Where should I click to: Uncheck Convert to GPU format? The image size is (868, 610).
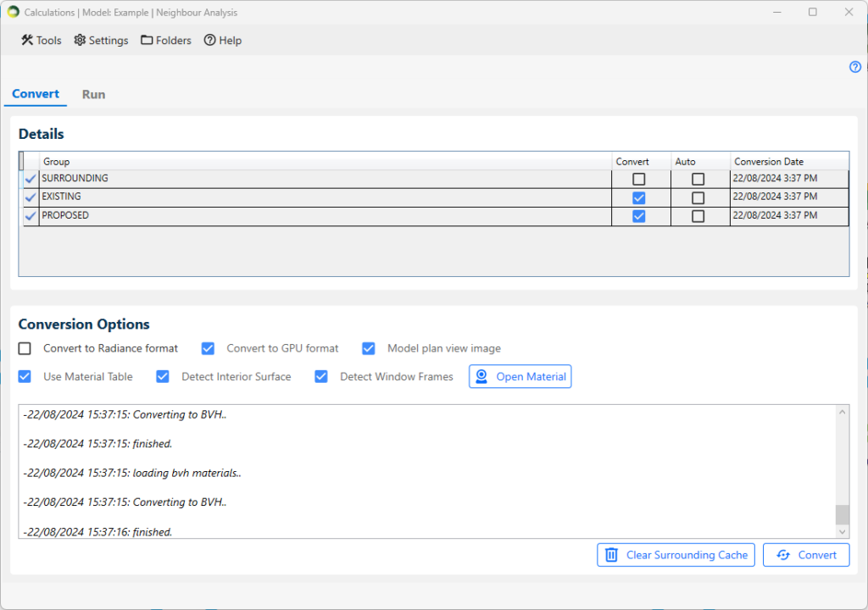[208, 348]
